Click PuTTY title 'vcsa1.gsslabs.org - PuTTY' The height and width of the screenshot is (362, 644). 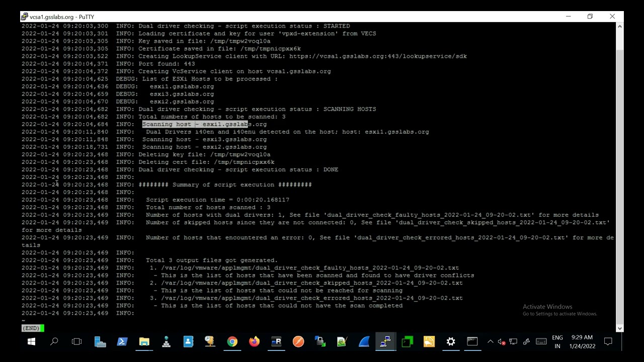tap(62, 17)
